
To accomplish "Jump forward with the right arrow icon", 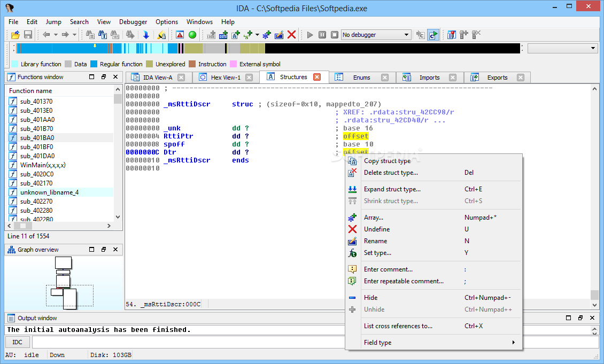I will tap(65, 35).
